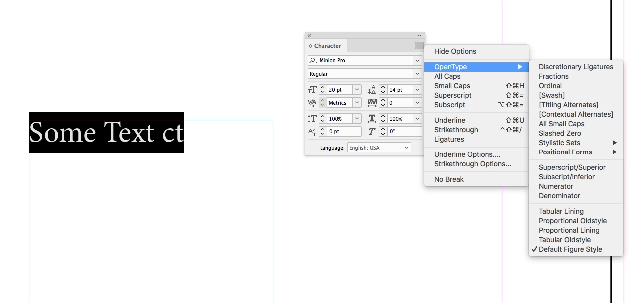Open Strikethrough Options from menu
Image resolution: width=644 pixels, height=303 pixels.
(x=476, y=164)
